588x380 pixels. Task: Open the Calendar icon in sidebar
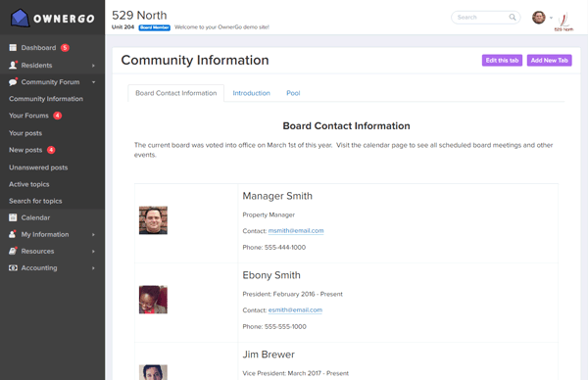coord(13,217)
